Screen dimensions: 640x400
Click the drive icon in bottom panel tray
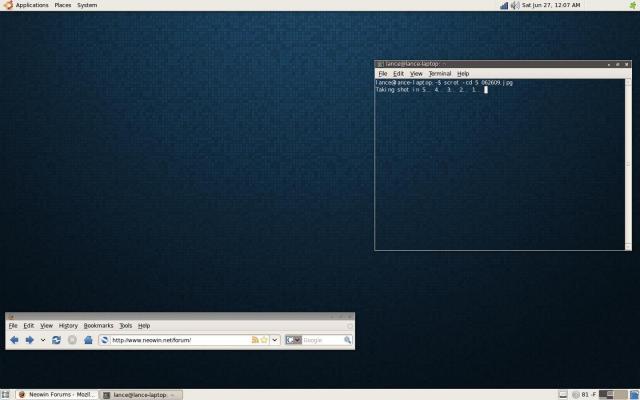coord(563,395)
